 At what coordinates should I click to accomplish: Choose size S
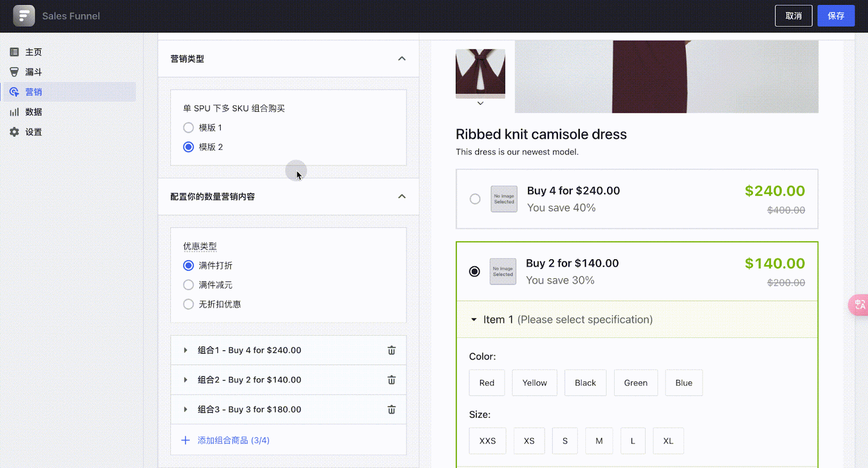click(565, 441)
